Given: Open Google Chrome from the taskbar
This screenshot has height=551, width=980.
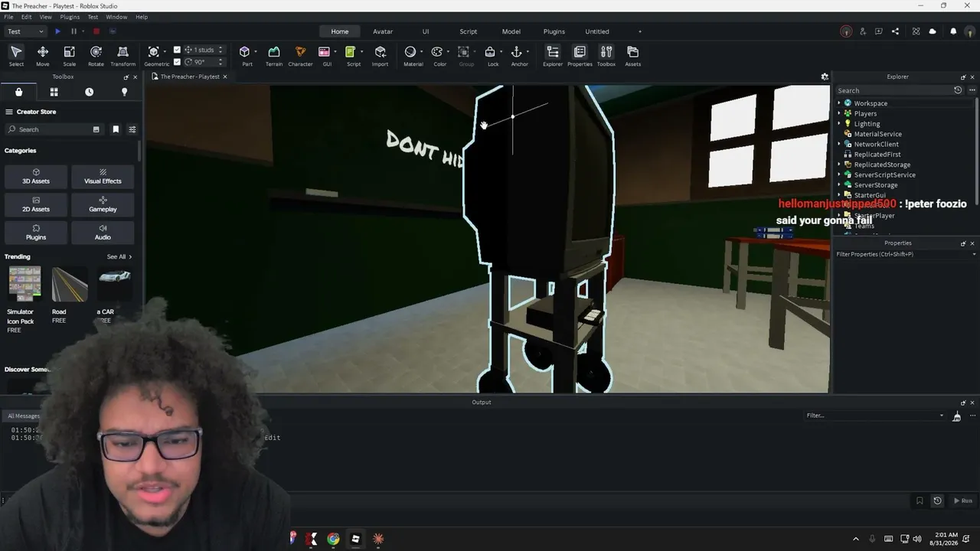Looking at the screenshot, I should [333, 539].
